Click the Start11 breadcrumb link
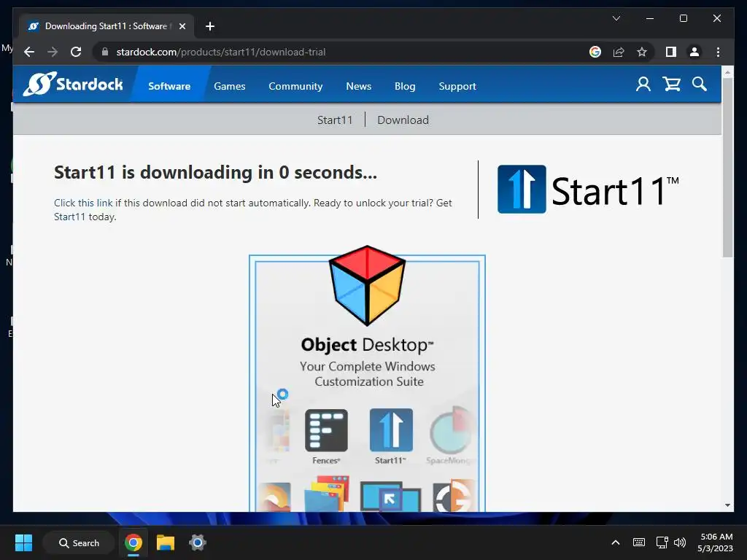747x560 pixels. [x=335, y=120]
